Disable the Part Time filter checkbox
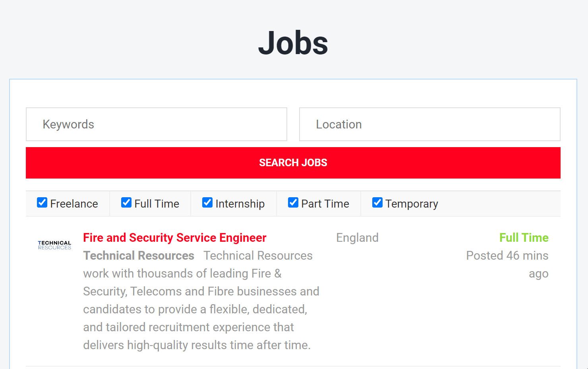Viewport: 588px width, 369px height. point(293,203)
